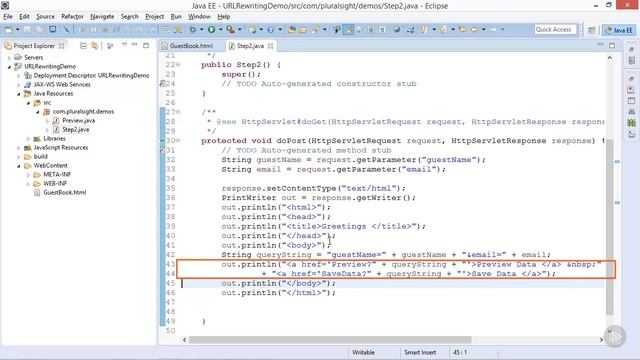Image resolution: width=640 pixels, height=360 pixels.
Task: Click Collapse All in Project Explorer
Action: click(83, 46)
